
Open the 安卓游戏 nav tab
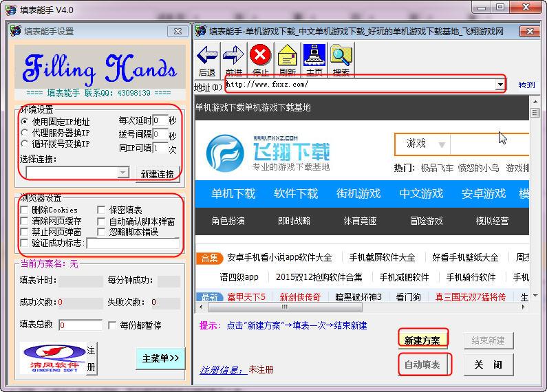(x=484, y=193)
